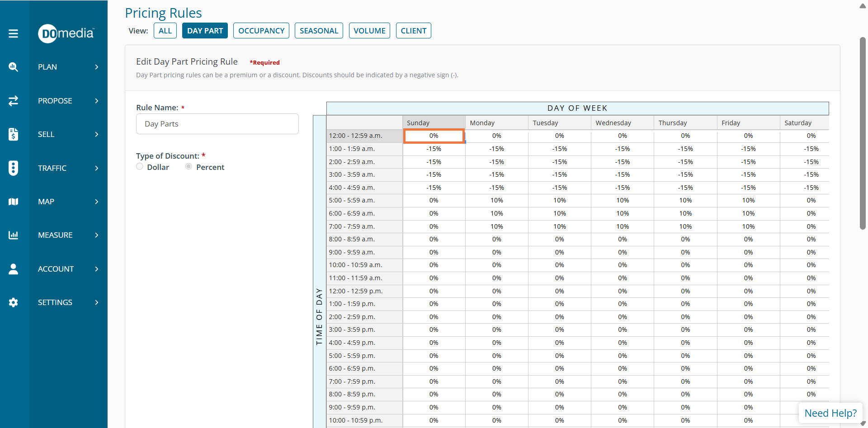
Task: Switch to the SEASONAL view tab
Action: [x=319, y=31]
